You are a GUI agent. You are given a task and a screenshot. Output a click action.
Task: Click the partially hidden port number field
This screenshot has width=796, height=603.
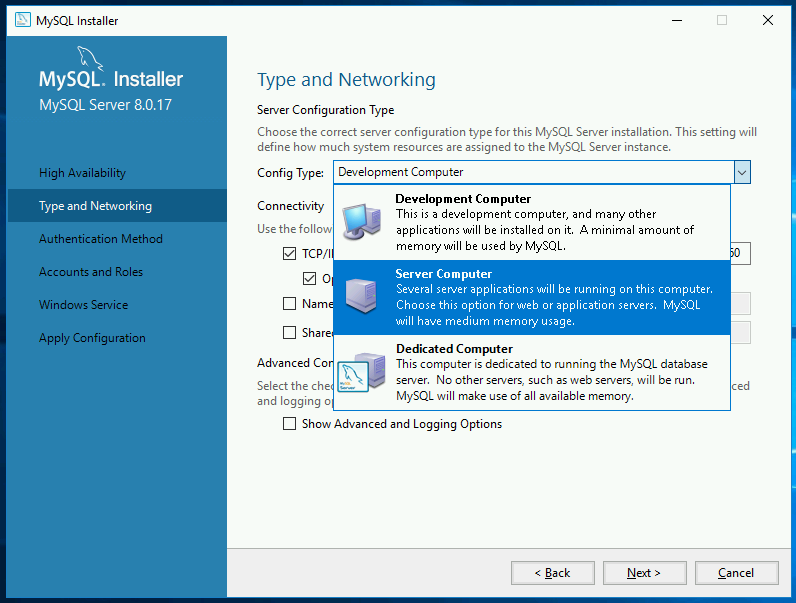pyautogui.click(x=740, y=253)
